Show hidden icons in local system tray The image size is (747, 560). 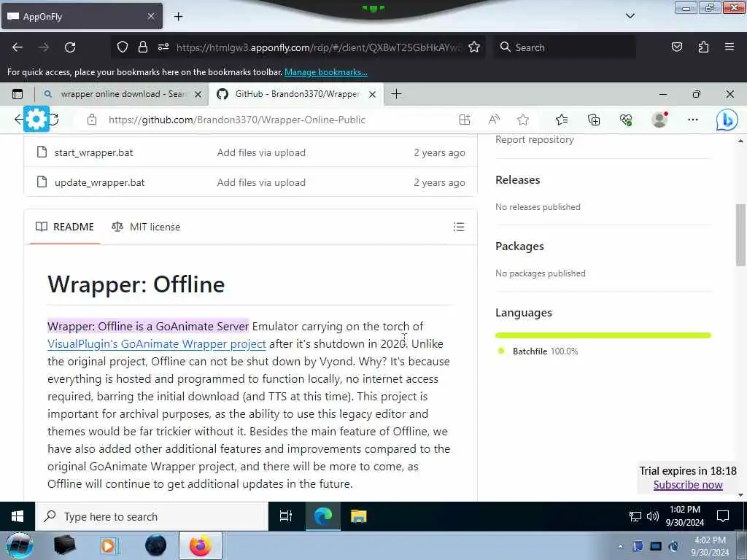[620, 547]
